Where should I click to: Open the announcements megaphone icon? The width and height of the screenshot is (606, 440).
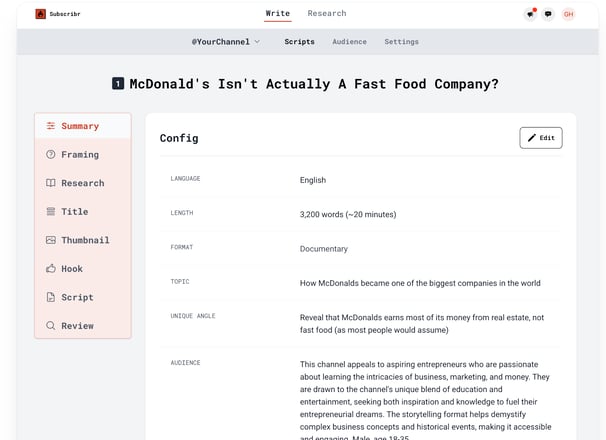coord(530,14)
